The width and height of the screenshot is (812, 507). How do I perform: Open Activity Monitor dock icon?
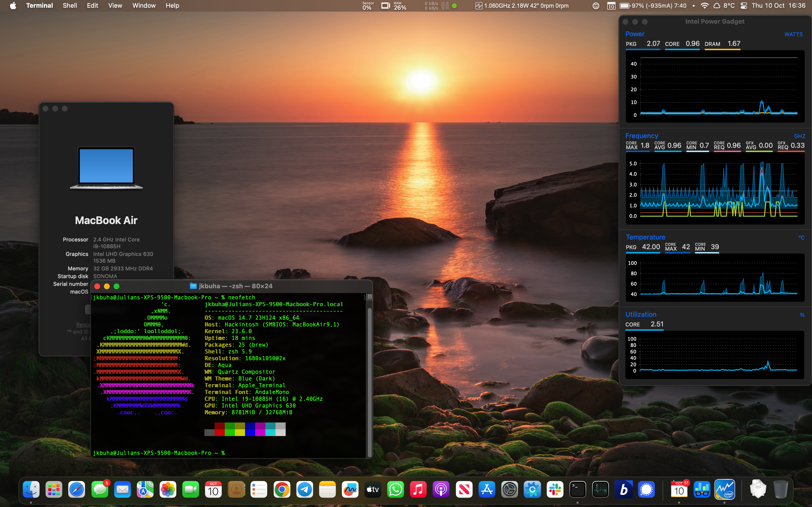pos(600,490)
